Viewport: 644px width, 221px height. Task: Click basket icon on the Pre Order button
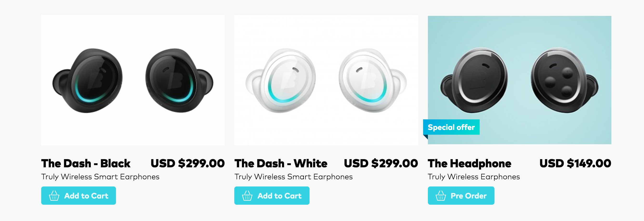pos(441,196)
